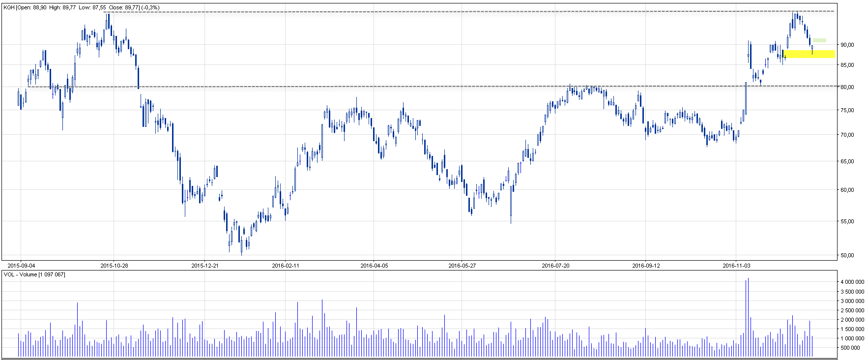Select the upper dashed resistance line
This screenshot has height=360, width=868.
click(442, 11)
